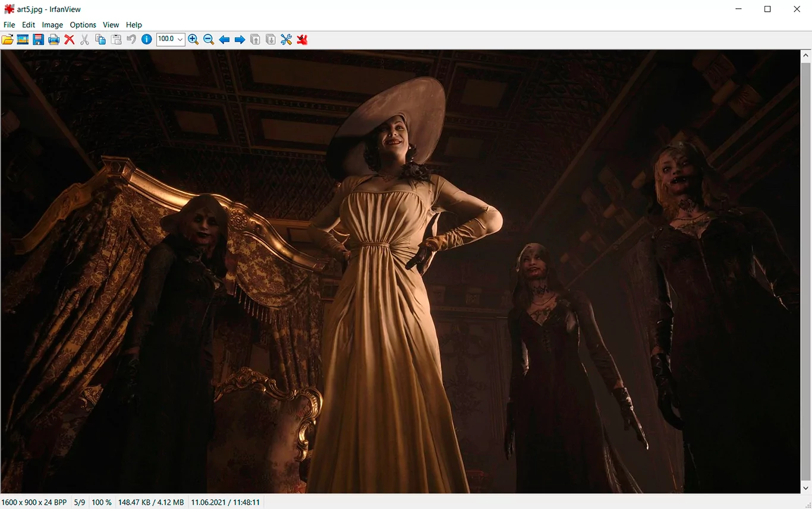Image resolution: width=812 pixels, height=509 pixels.
Task: Go to the previous image with the left arrow
Action: pos(224,40)
